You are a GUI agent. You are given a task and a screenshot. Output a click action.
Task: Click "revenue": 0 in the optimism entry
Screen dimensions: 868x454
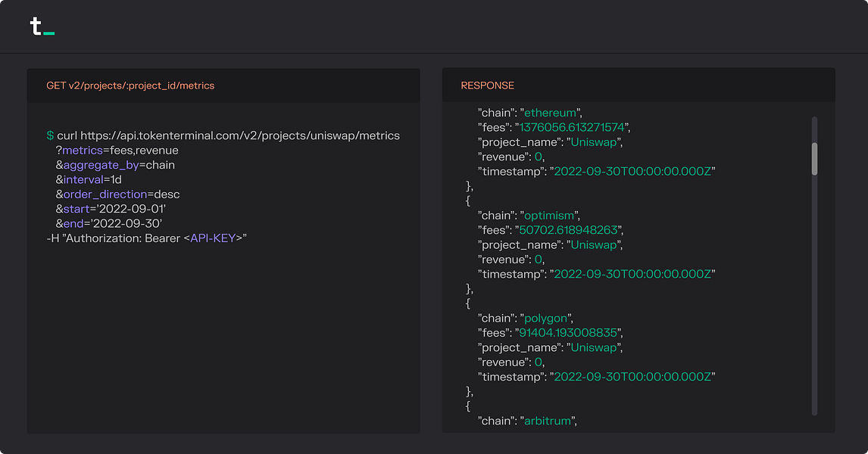(x=511, y=260)
